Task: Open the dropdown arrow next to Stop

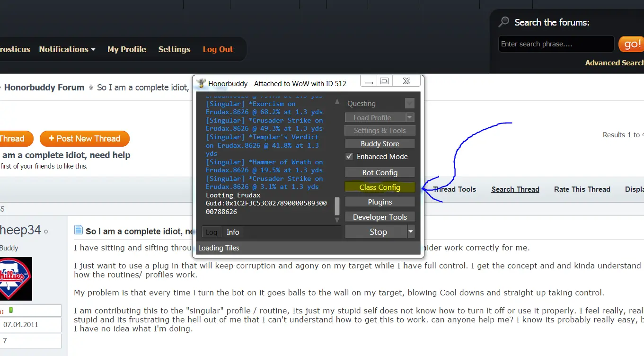Action: 411,231
